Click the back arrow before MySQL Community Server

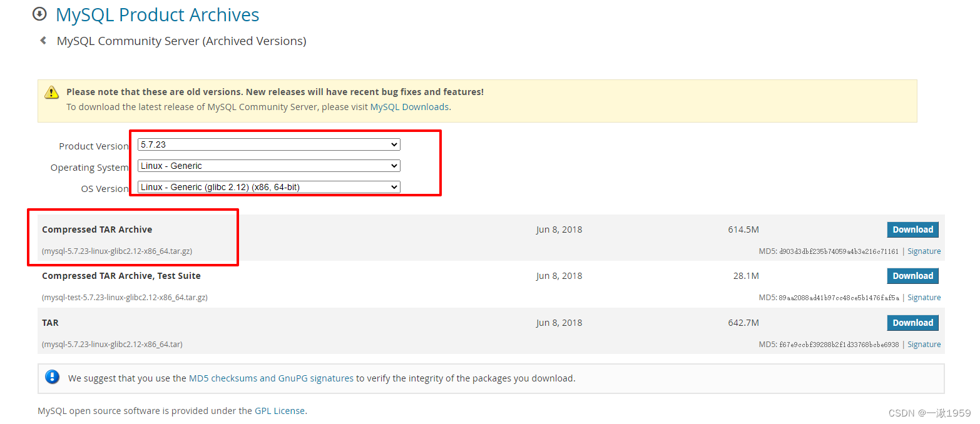point(43,41)
